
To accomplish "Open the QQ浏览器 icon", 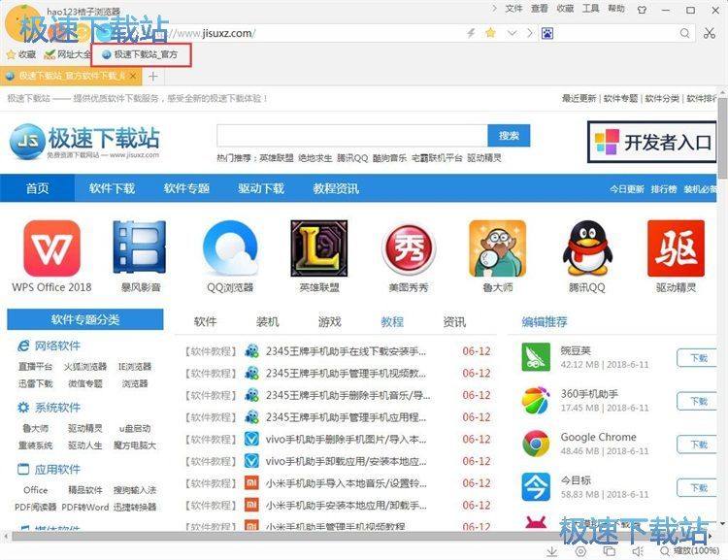I will [x=230, y=248].
